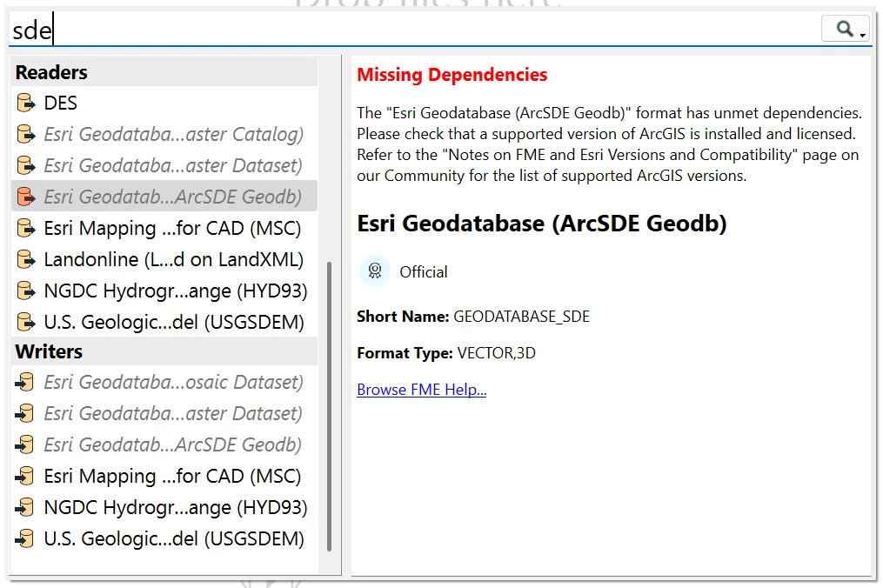Select writer U.S. Geologic...del (USGSDEM)
Screen dimensions: 883x588
[164, 538]
